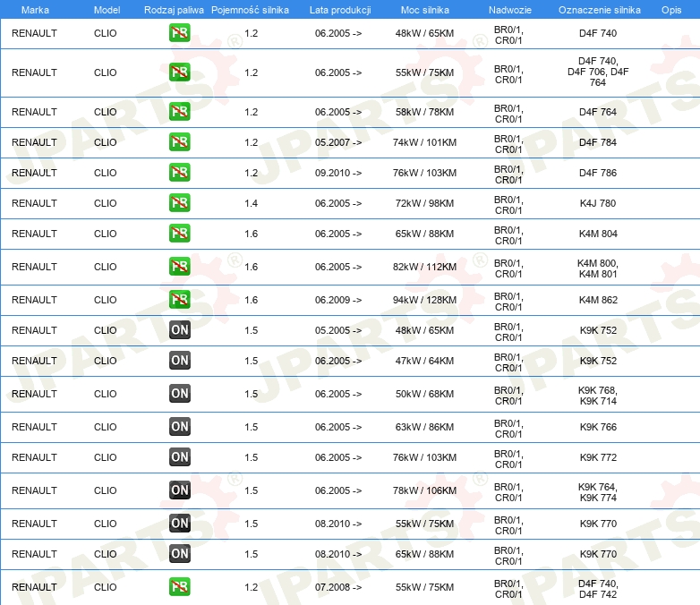Click the petrol icon for K4M 804 engine
The width and height of the screenshot is (700, 605).
tap(179, 233)
